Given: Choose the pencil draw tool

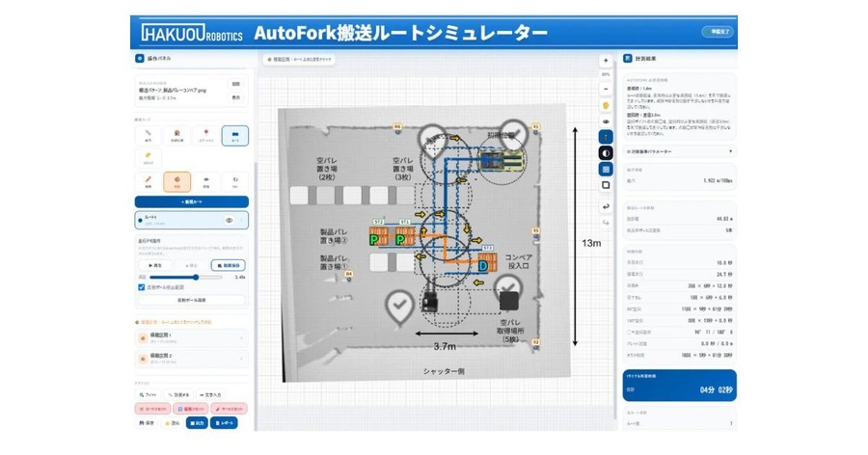Looking at the screenshot, I should [x=148, y=181].
